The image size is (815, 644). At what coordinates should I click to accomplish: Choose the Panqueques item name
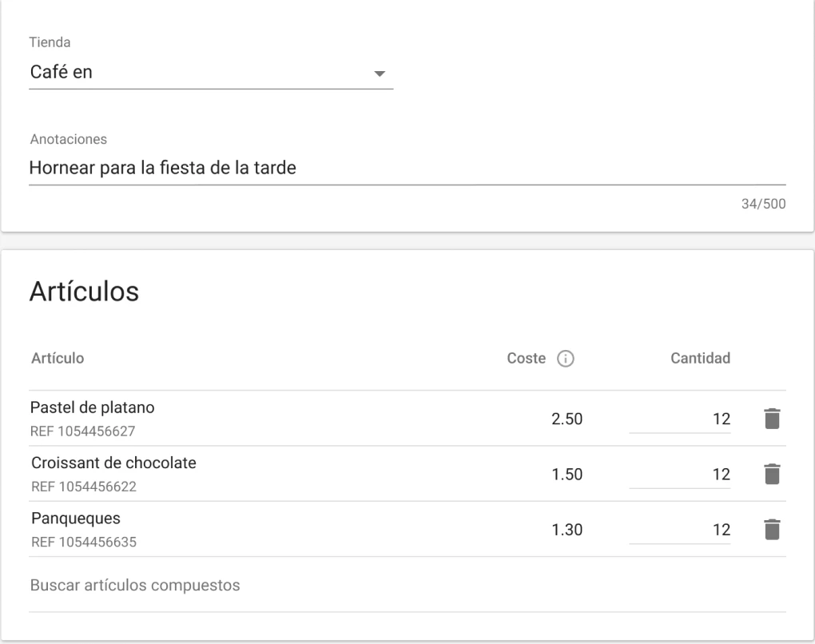75,519
